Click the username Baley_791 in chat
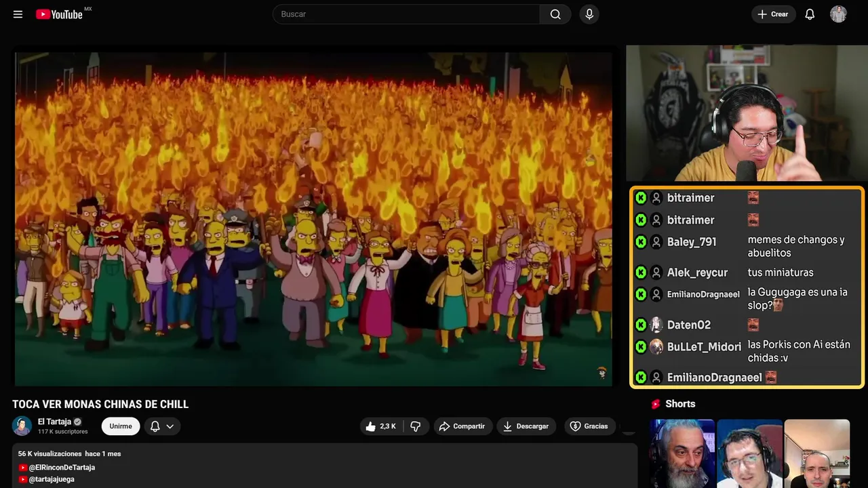Screen dimensions: 868x488 tap(692, 242)
